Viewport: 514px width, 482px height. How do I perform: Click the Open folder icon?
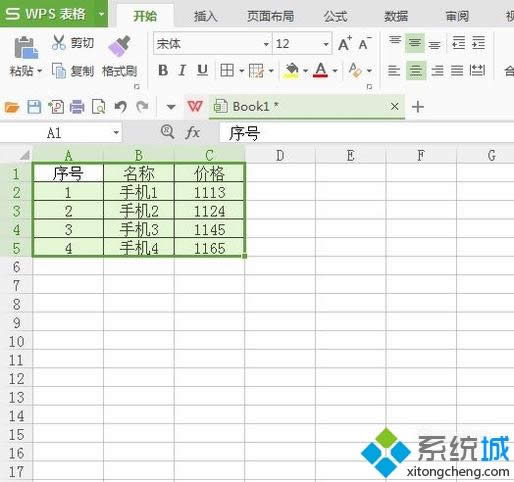pos(12,107)
